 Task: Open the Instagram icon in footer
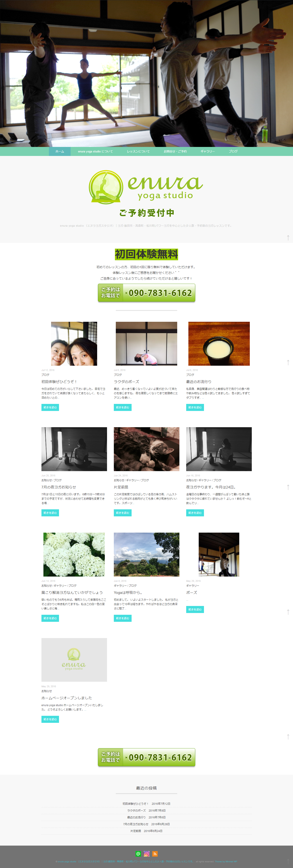pos(147,854)
